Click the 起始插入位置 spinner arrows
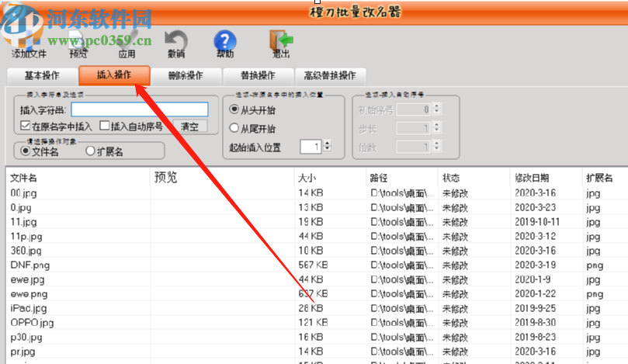Viewport: 628px width, 364px height. click(328, 146)
